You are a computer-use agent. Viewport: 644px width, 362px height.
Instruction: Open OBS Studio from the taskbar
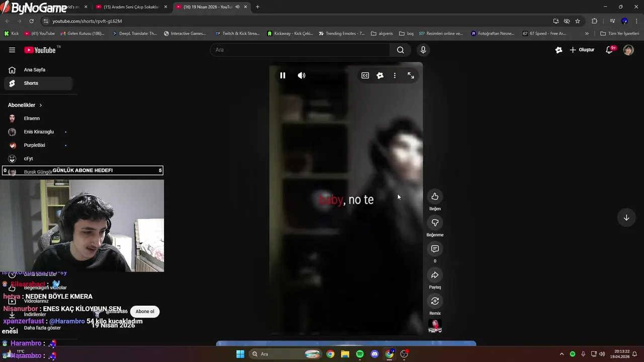404,354
